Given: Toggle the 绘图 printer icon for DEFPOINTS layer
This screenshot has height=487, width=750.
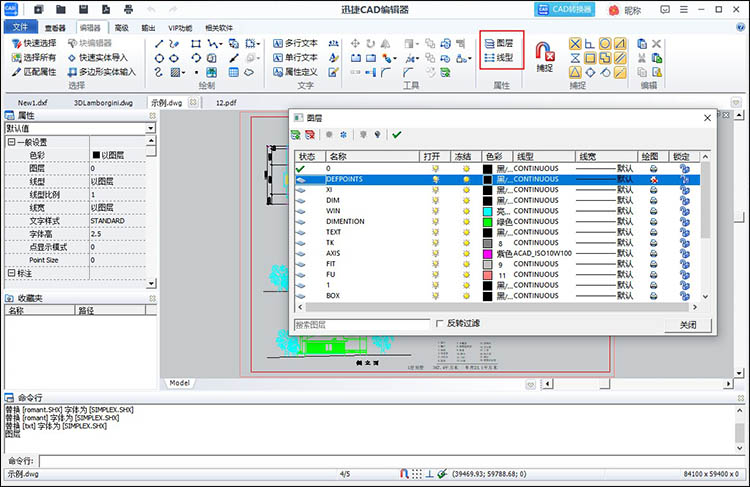Looking at the screenshot, I should click(x=654, y=179).
